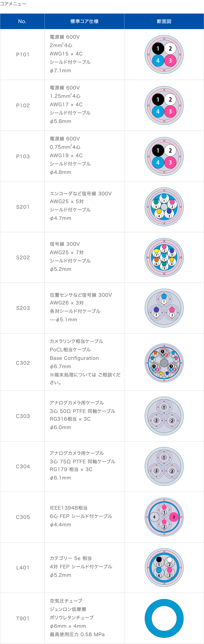Click the No. column header
The width and height of the screenshot is (204, 644).
click(x=22, y=21)
